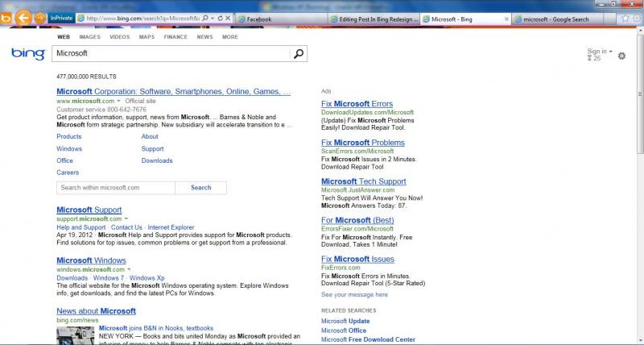The width and height of the screenshot is (644, 345).
Task: Open Microsoft Free Download Center related search
Action: coord(368,339)
